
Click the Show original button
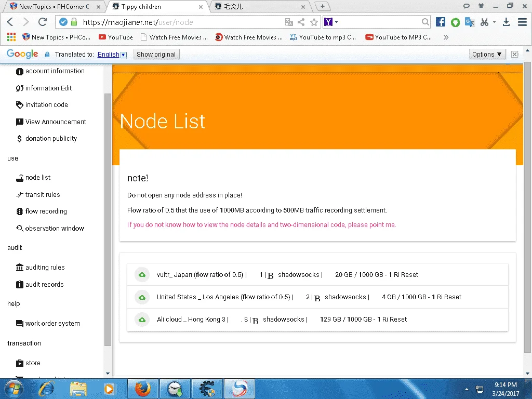point(156,54)
